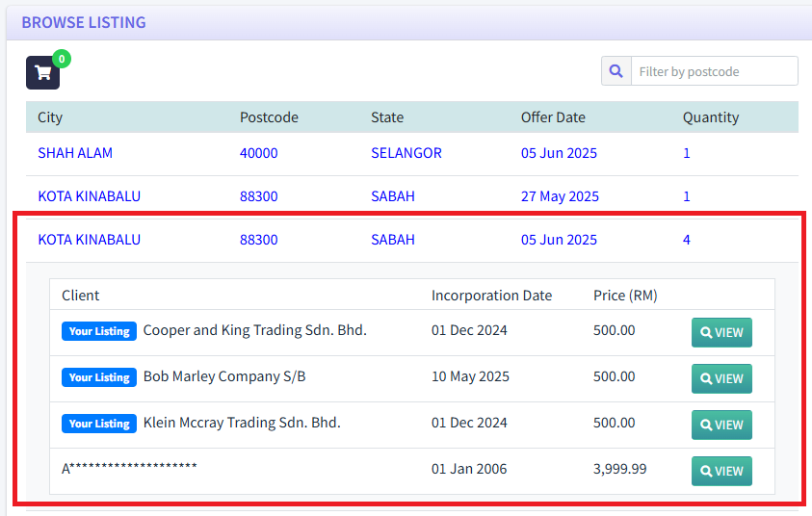Screen dimensions: 812x516
Task: Click the search magnifier icon
Action: pyautogui.click(x=616, y=71)
